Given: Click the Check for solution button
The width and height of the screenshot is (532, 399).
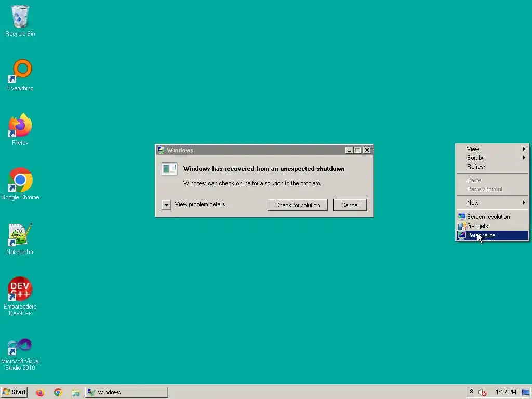Looking at the screenshot, I should (297, 205).
